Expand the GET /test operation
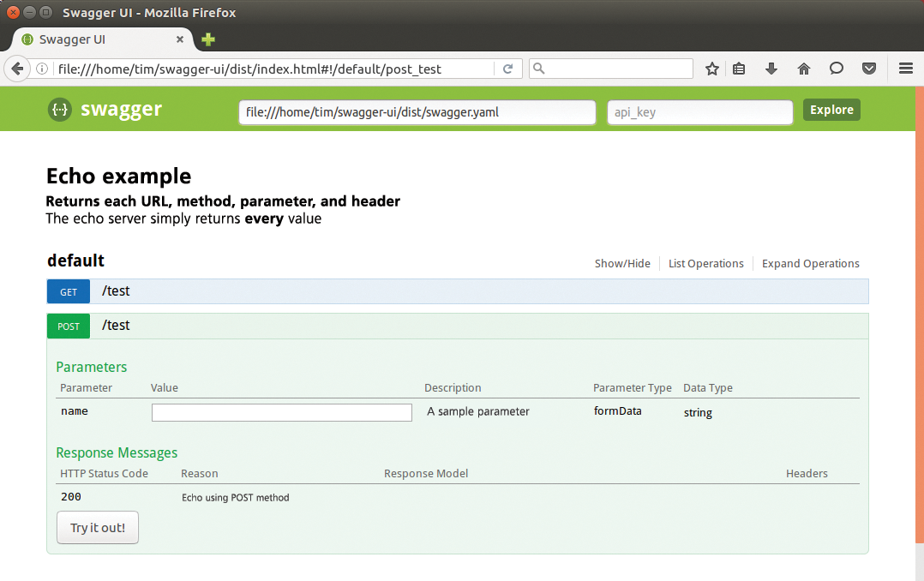This screenshot has height=581, width=924. (x=116, y=290)
